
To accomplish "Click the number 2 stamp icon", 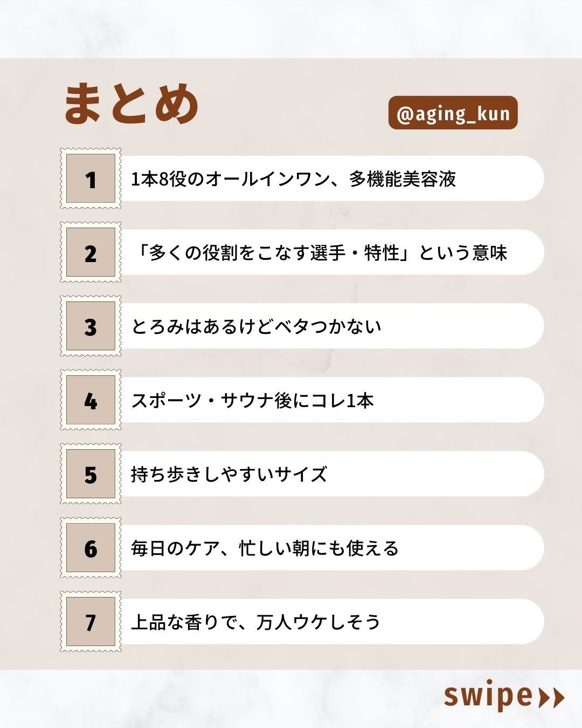I will point(91,252).
